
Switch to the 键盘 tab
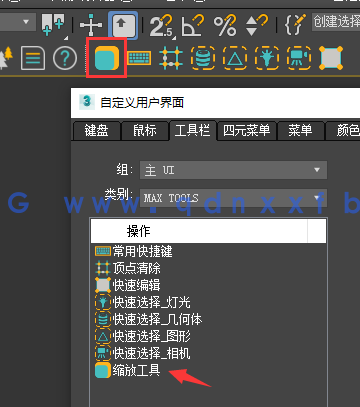click(x=96, y=130)
